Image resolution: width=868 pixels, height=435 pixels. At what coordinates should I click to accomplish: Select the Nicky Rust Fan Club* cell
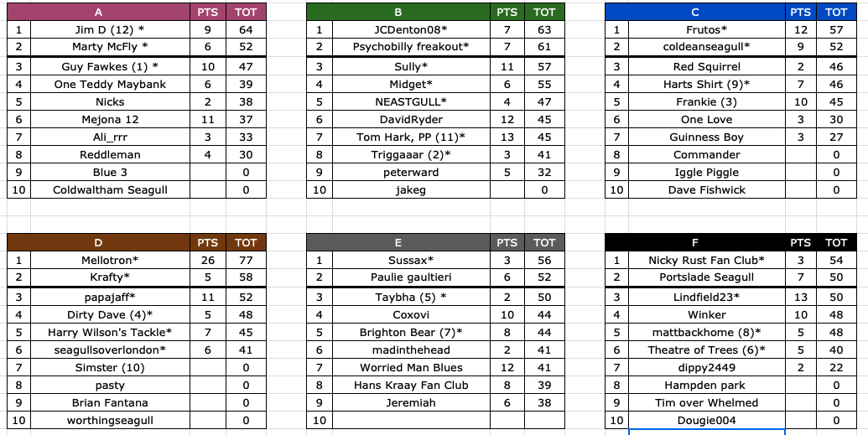click(x=707, y=260)
